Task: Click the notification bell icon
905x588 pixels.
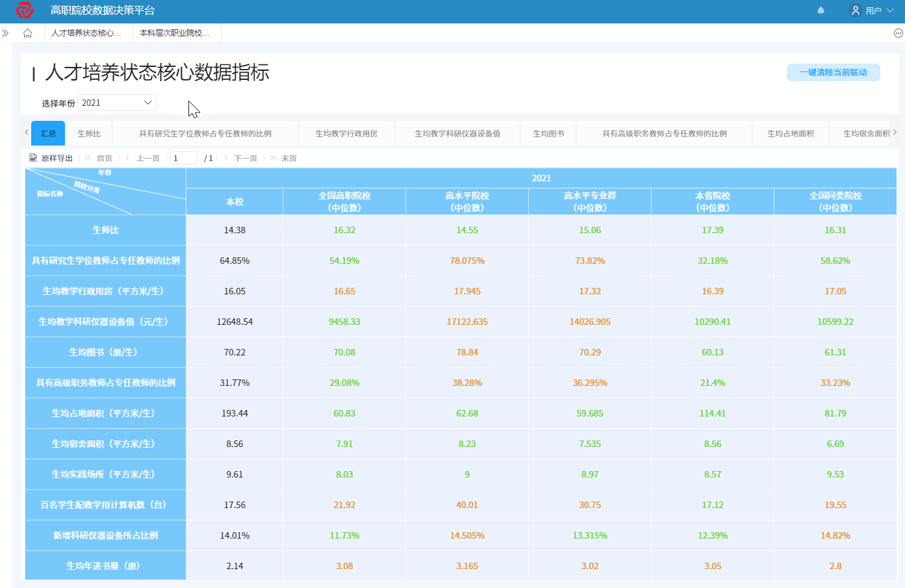Action: pyautogui.click(x=821, y=10)
